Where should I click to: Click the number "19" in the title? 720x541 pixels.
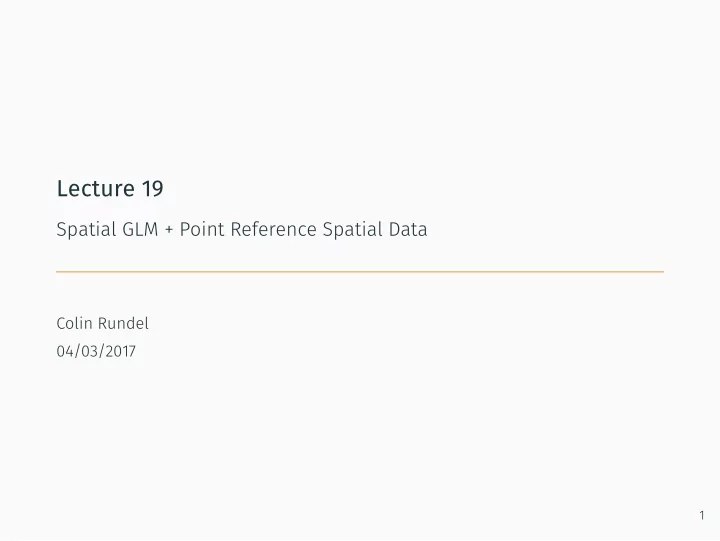pyautogui.click(x=152, y=188)
